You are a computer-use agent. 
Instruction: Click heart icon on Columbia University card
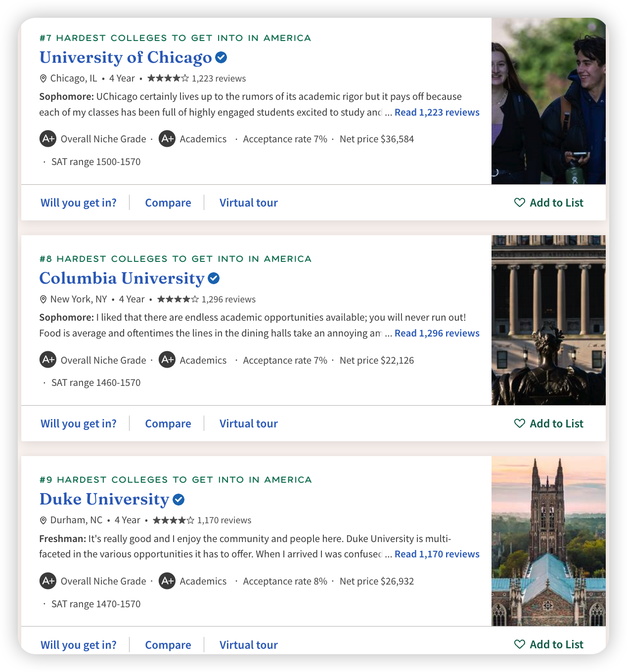click(520, 423)
